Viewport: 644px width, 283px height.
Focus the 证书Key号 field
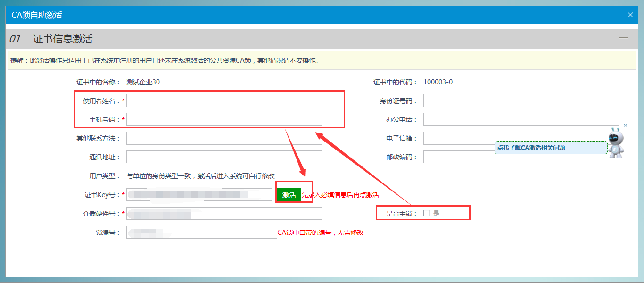tap(199, 195)
